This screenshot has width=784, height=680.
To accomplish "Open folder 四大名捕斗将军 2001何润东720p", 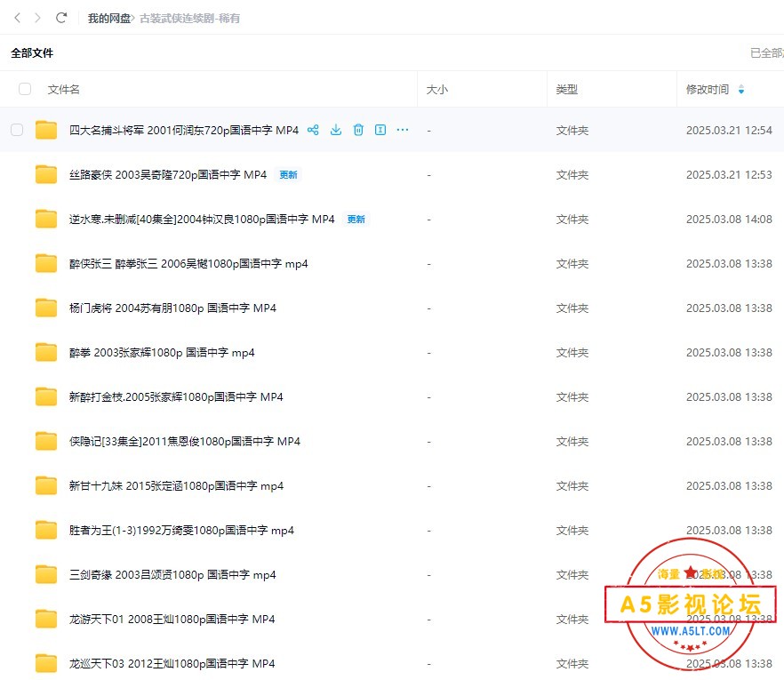I will pos(183,130).
